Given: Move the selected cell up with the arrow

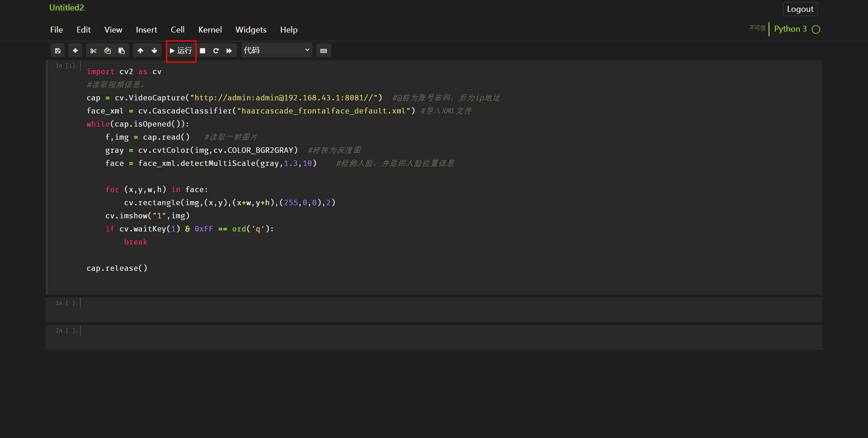Looking at the screenshot, I should [140, 51].
